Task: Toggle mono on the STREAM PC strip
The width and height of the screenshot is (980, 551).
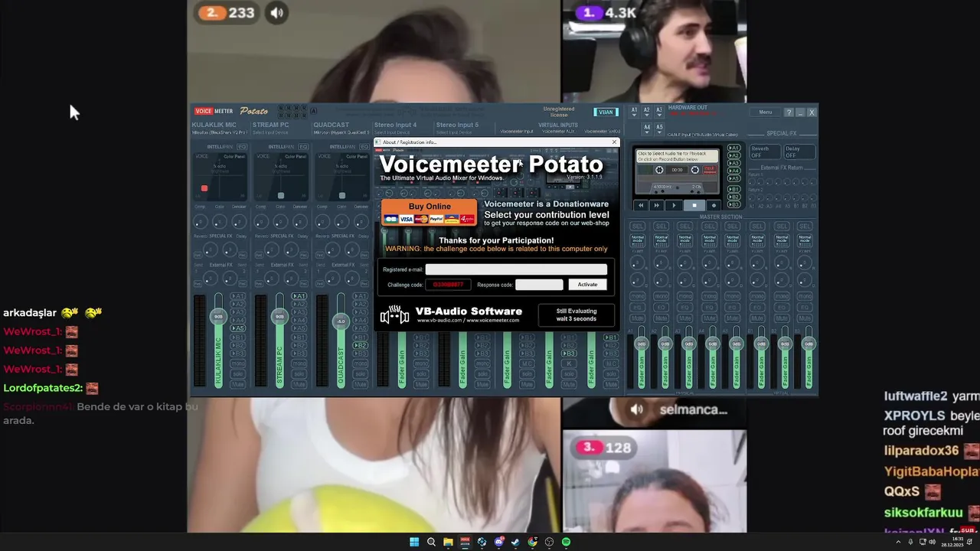Action: coord(299,364)
